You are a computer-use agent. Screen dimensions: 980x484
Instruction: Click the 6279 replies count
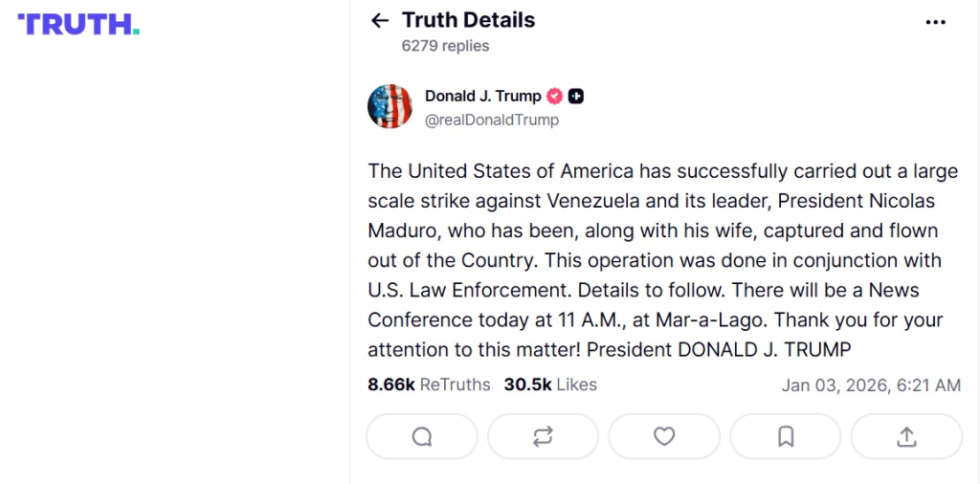click(445, 46)
